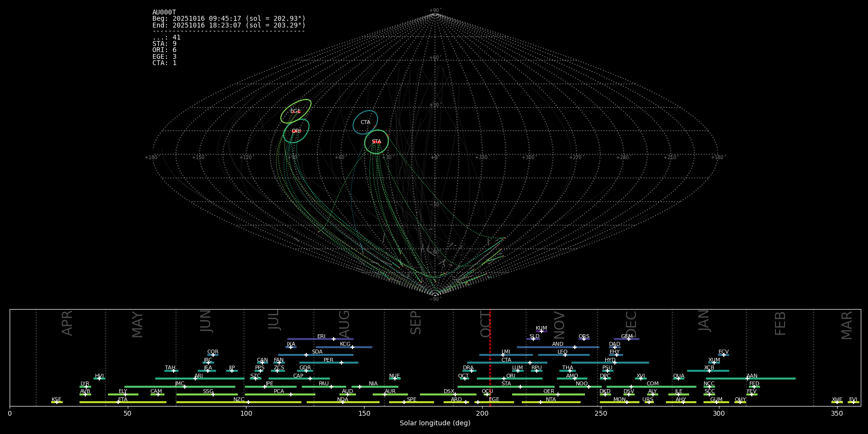Click the 200 tick on solar longitude axis
The width and height of the screenshot is (868, 434).
[x=482, y=413]
